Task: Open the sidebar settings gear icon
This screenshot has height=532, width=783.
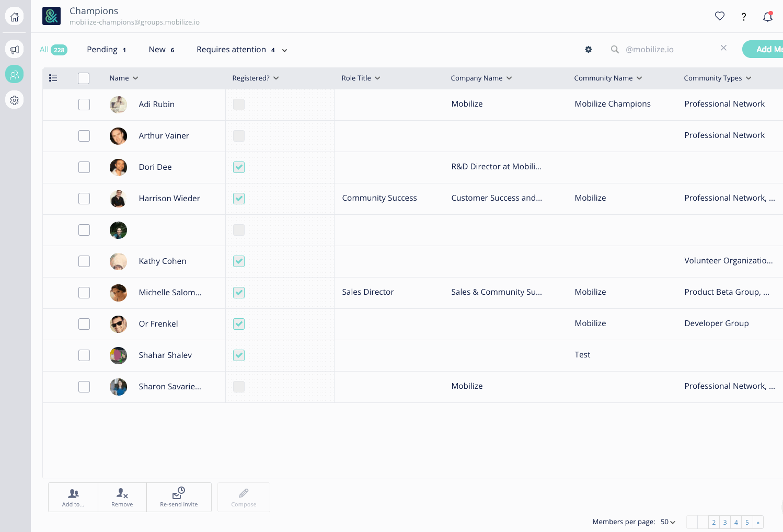Action: pos(15,100)
